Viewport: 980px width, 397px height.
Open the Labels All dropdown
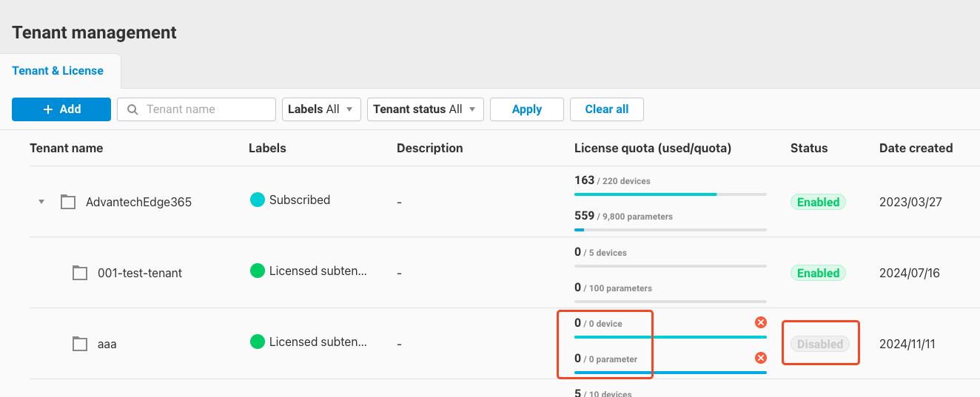pyautogui.click(x=321, y=109)
